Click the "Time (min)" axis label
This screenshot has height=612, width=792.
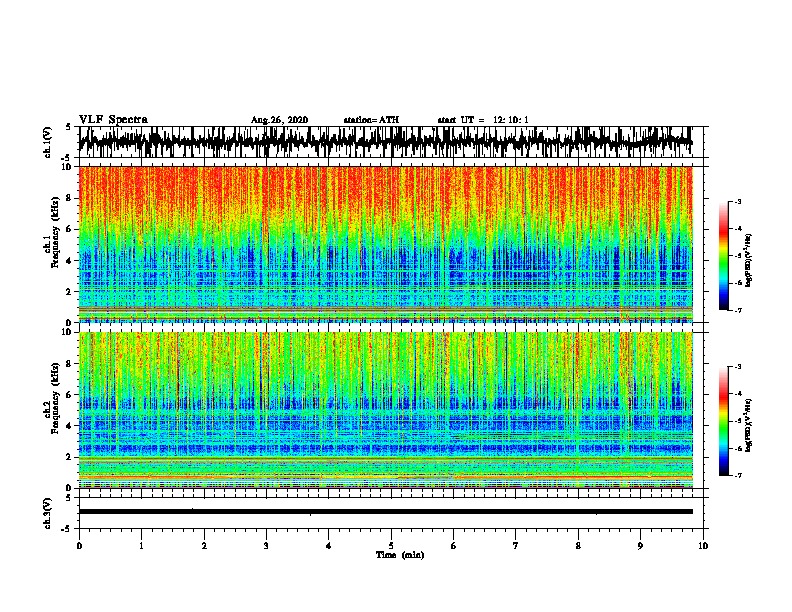coord(400,555)
